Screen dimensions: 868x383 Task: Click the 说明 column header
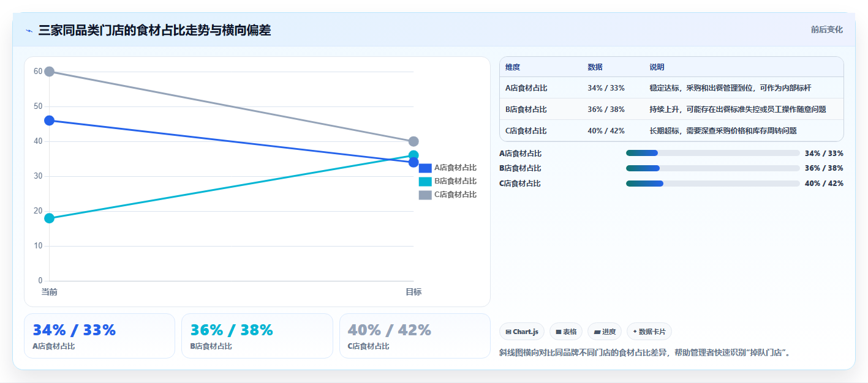(657, 67)
